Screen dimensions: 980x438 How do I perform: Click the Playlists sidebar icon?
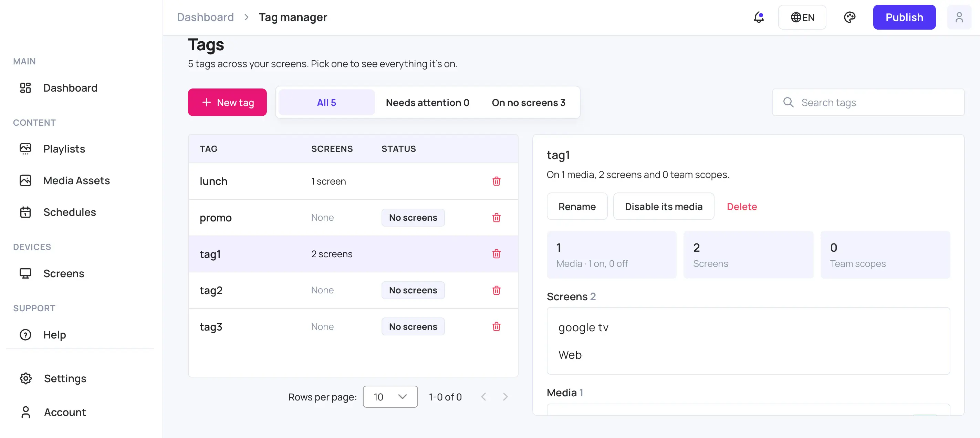click(25, 149)
